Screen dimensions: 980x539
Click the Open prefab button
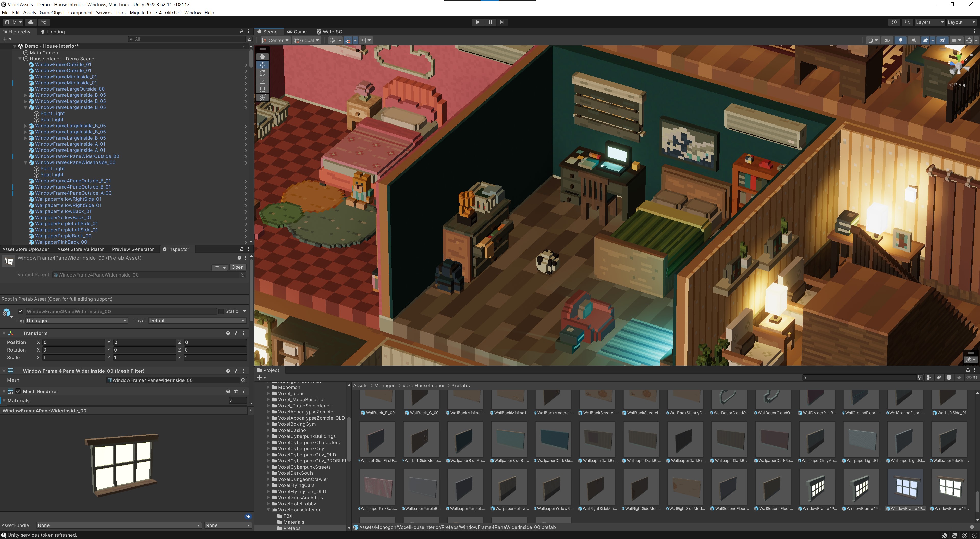coord(237,267)
